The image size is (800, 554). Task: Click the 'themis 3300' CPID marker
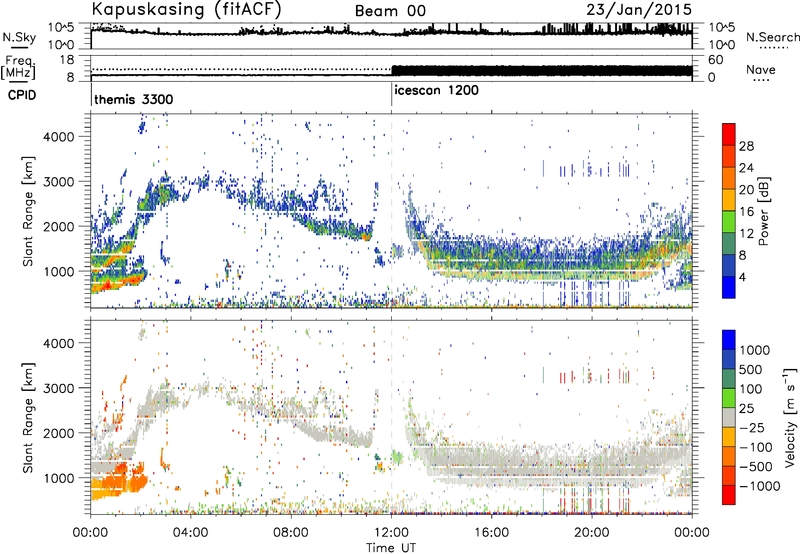(x=134, y=99)
